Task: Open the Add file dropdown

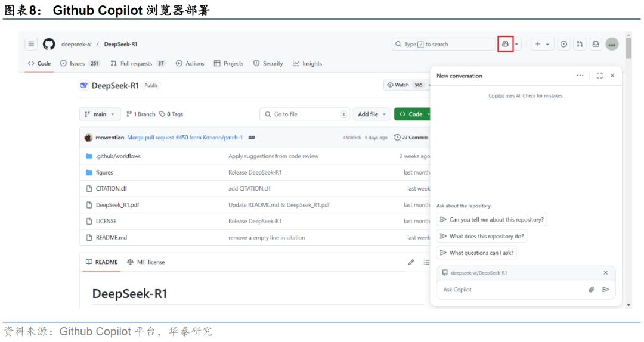Action: coord(372,114)
